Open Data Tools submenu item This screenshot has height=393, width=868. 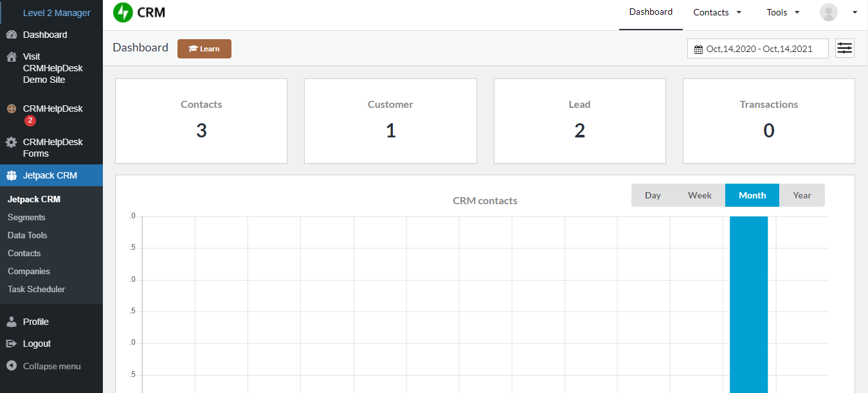click(28, 235)
